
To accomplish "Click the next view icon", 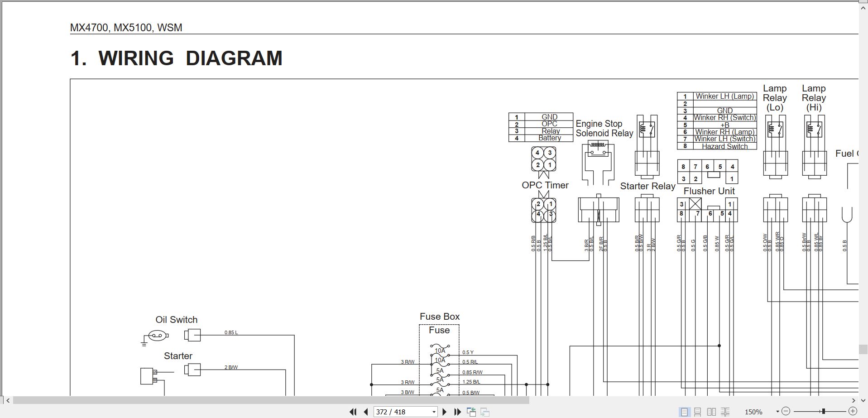I will 485,412.
